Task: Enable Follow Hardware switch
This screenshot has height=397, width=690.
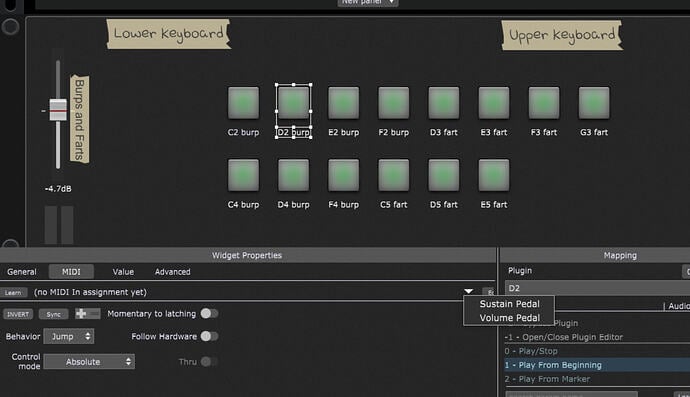Action: pyautogui.click(x=209, y=336)
